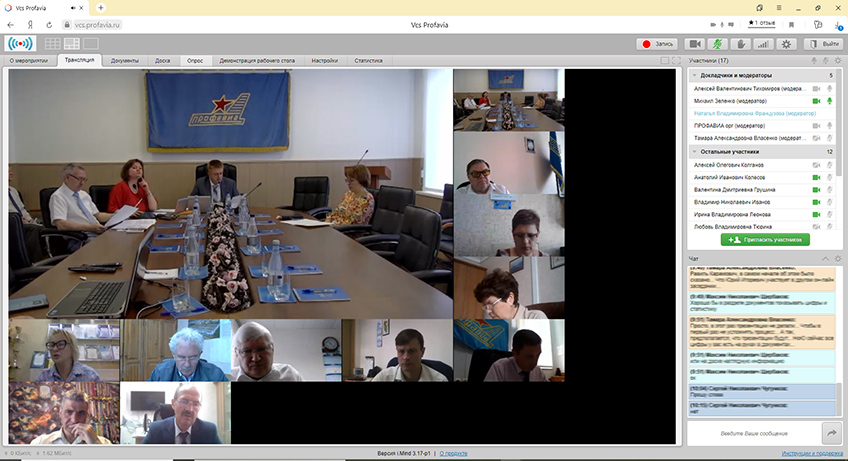The width and height of the screenshot is (848, 461).
Task: Click Пригласить участников button
Action: [x=765, y=240]
